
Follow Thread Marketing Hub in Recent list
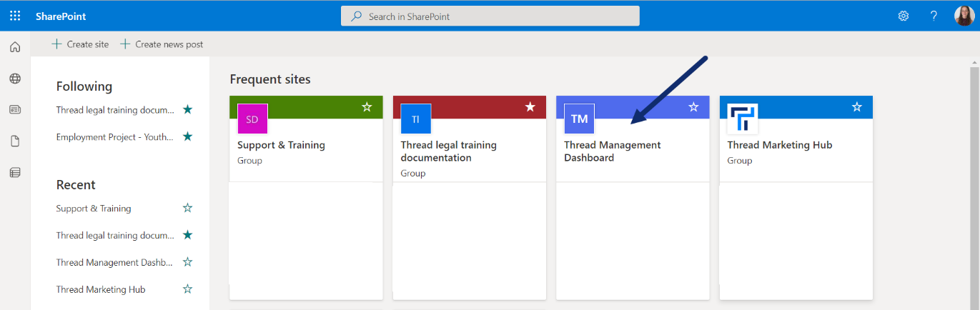[187, 289]
